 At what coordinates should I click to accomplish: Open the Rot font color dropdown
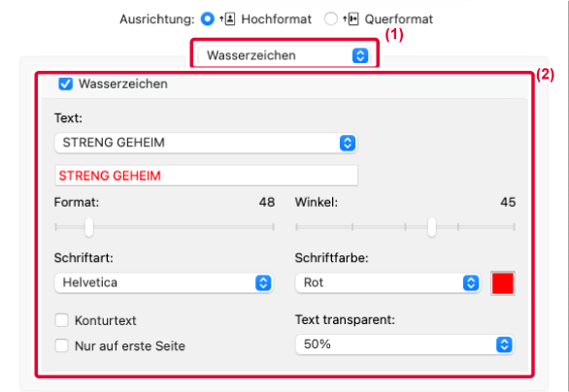(x=388, y=283)
